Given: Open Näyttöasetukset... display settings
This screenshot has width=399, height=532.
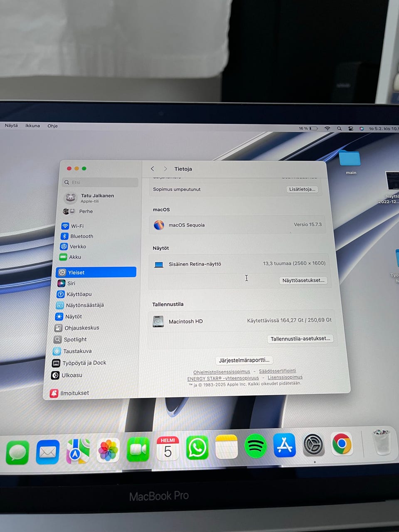Looking at the screenshot, I should pos(303,281).
